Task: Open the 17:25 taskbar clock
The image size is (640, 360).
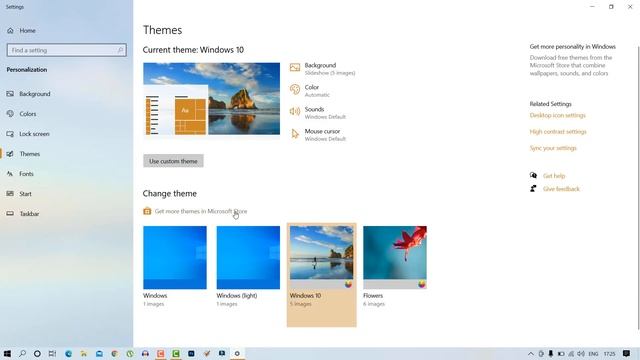Action: pyautogui.click(x=609, y=353)
